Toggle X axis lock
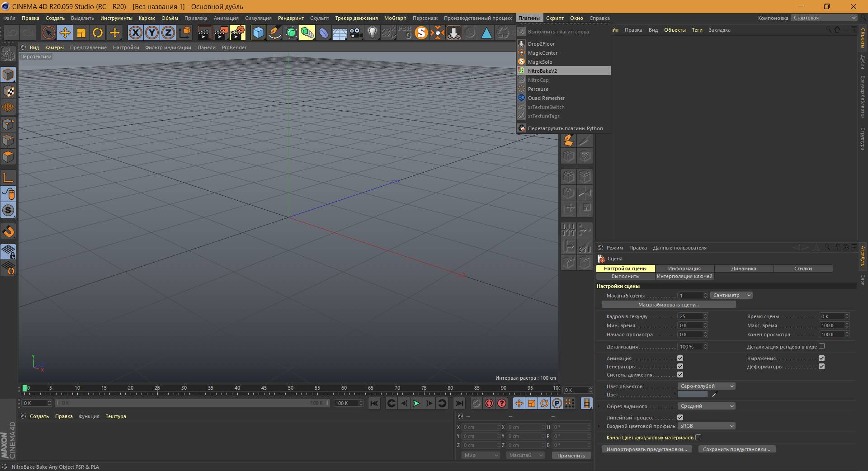 135,33
